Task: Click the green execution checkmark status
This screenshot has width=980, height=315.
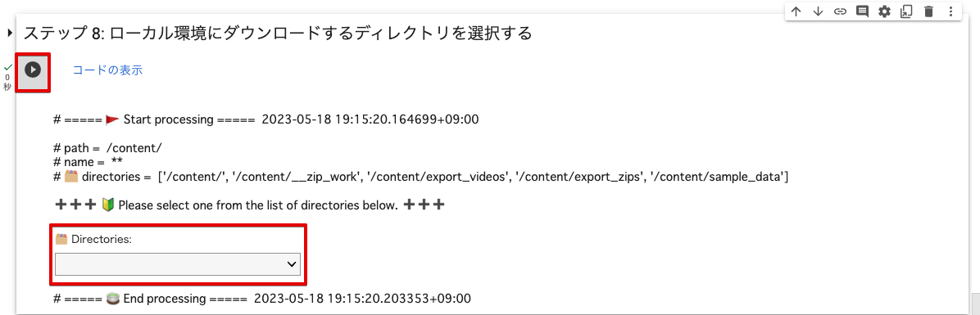Action: click(x=7, y=67)
